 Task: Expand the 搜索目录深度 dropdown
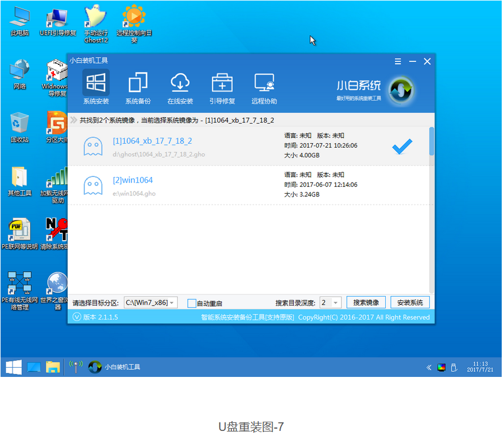pos(336,303)
